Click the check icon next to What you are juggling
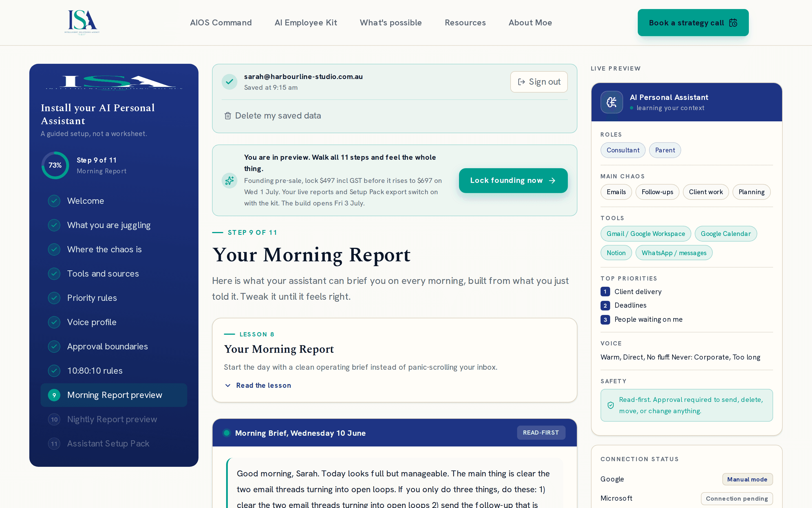Viewport: 812px width, 508px height. (x=54, y=225)
